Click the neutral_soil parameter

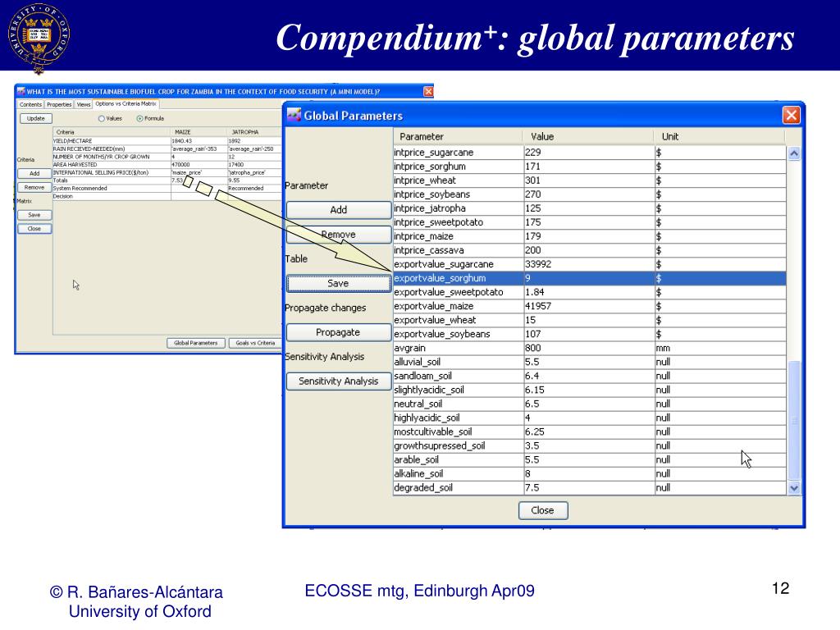tap(459, 404)
